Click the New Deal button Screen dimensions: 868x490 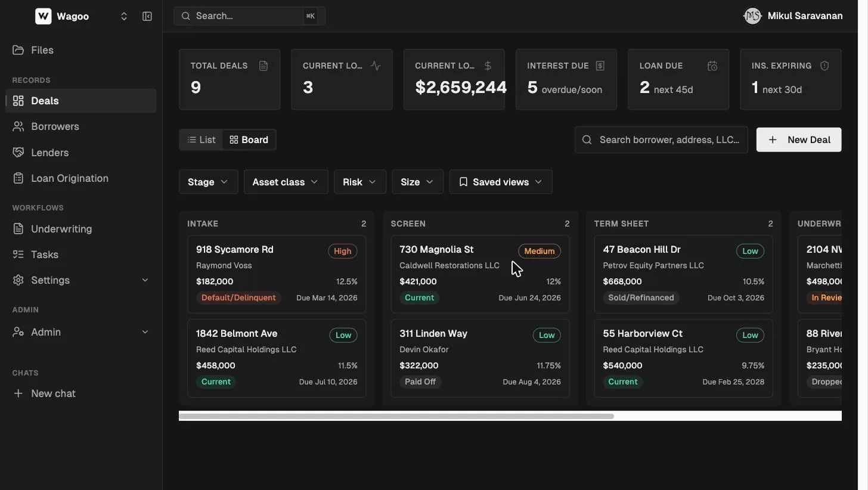tap(799, 139)
